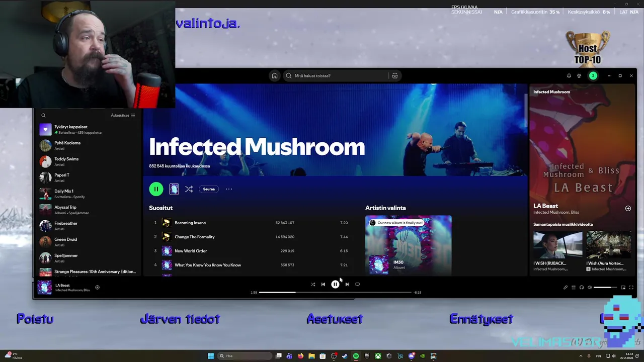644x362 pixels.
Task: Follow artist with the Seuraa button
Action: tap(209, 189)
